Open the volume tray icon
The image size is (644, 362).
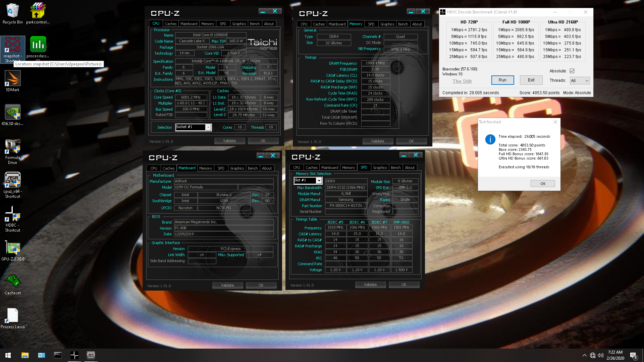point(601,355)
